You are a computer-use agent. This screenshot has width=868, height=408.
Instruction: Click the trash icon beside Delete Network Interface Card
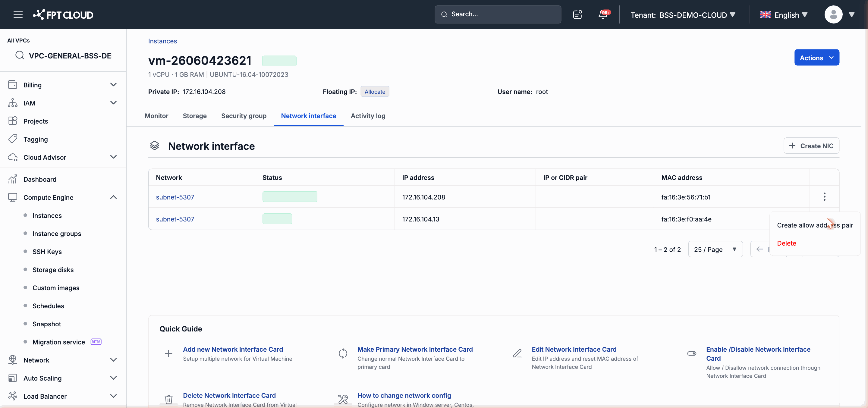tap(168, 399)
